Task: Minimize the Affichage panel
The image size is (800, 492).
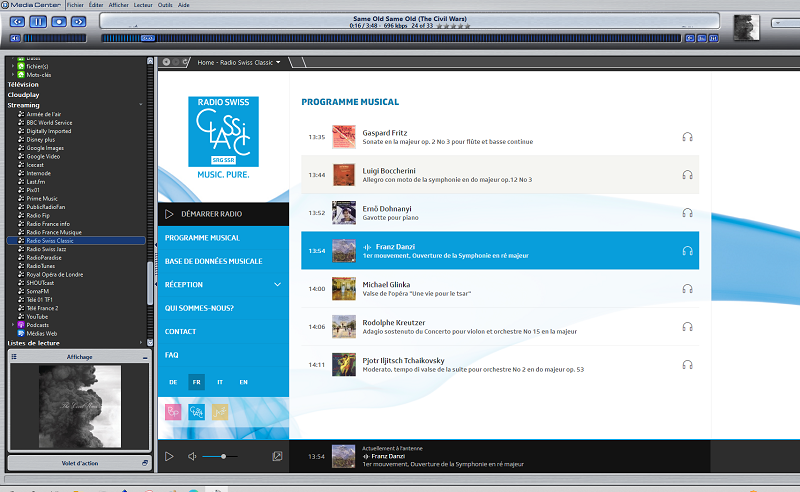Action: click(145, 358)
